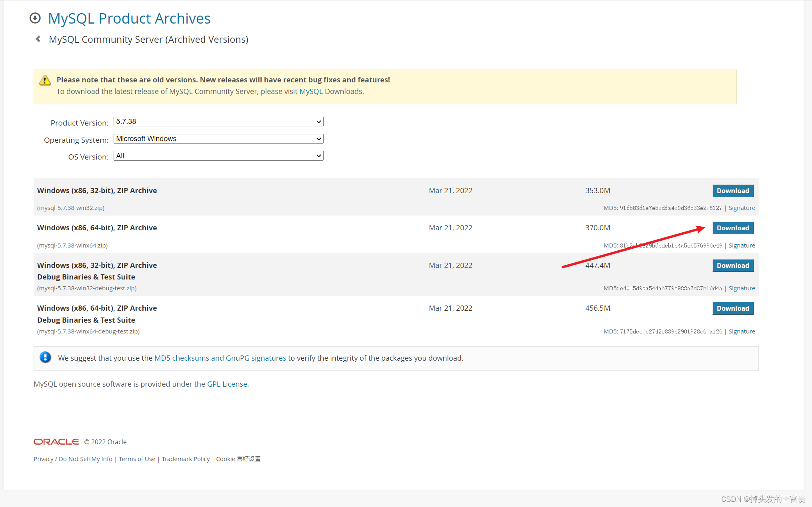Open the OS Version All dropdown
This screenshot has width=812, height=507.
point(218,156)
